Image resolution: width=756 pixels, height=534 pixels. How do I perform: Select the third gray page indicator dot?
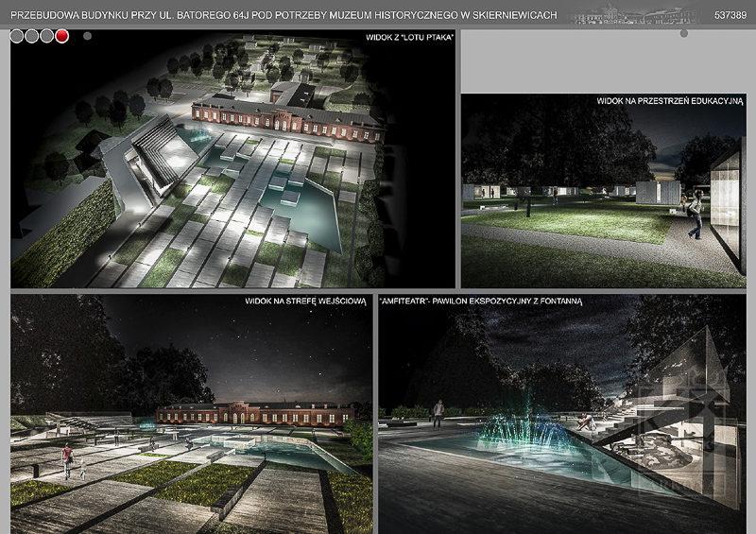[x=46, y=36]
